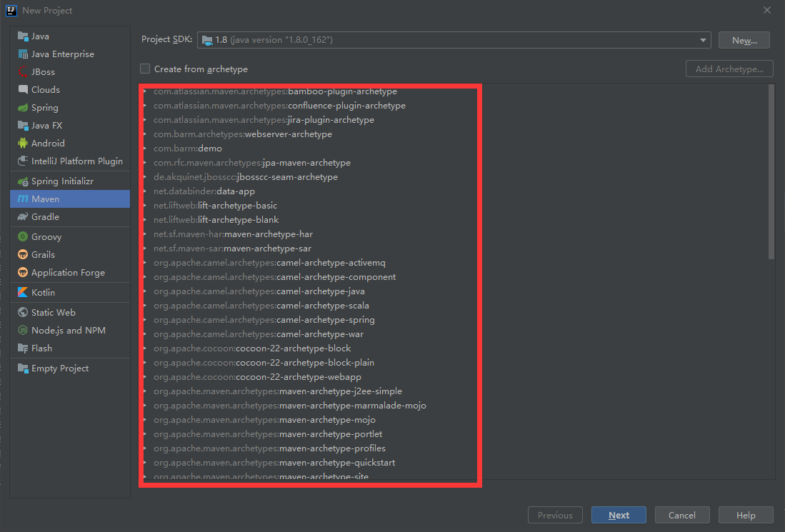This screenshot has height=532, width=785.
Task: Expand jira-plugin-archetype entry
Action: (145, 120)
